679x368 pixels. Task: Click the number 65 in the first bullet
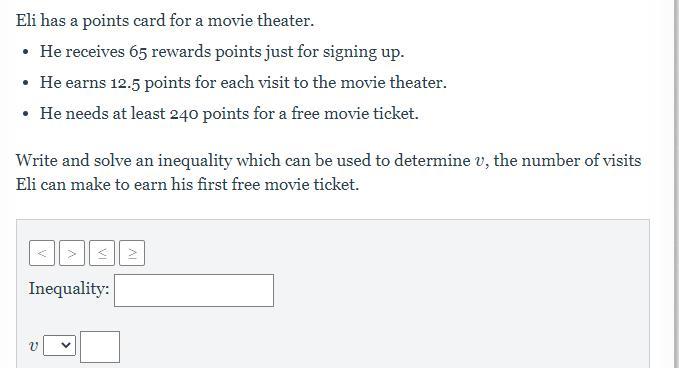click(138, 52)
